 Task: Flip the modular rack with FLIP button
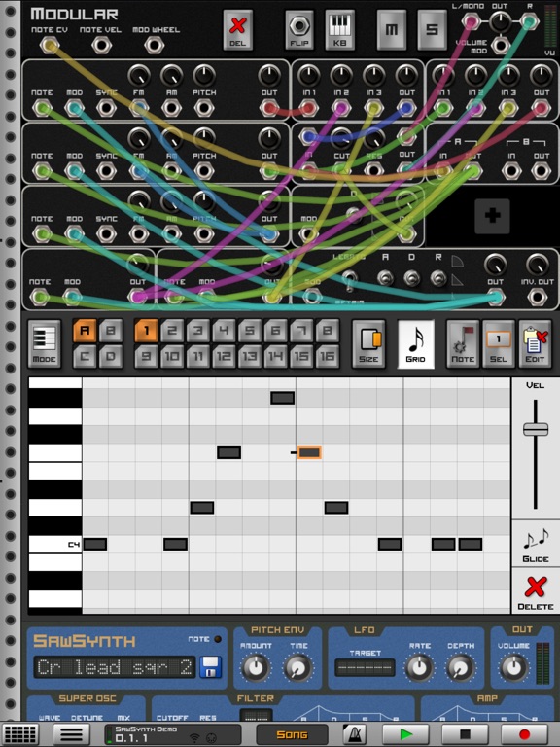pyautogui.click(x=299, y=30)
